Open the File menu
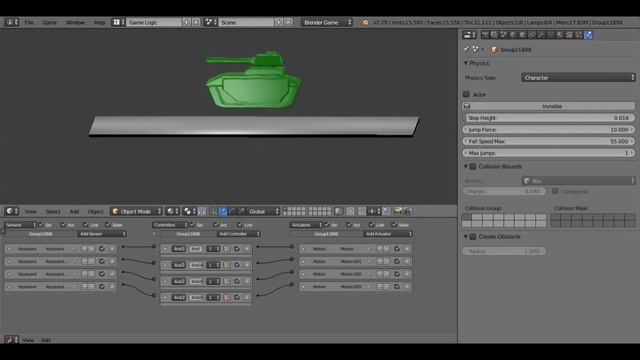The width and height of the screenshot is (640, 360). coord(29,22)
